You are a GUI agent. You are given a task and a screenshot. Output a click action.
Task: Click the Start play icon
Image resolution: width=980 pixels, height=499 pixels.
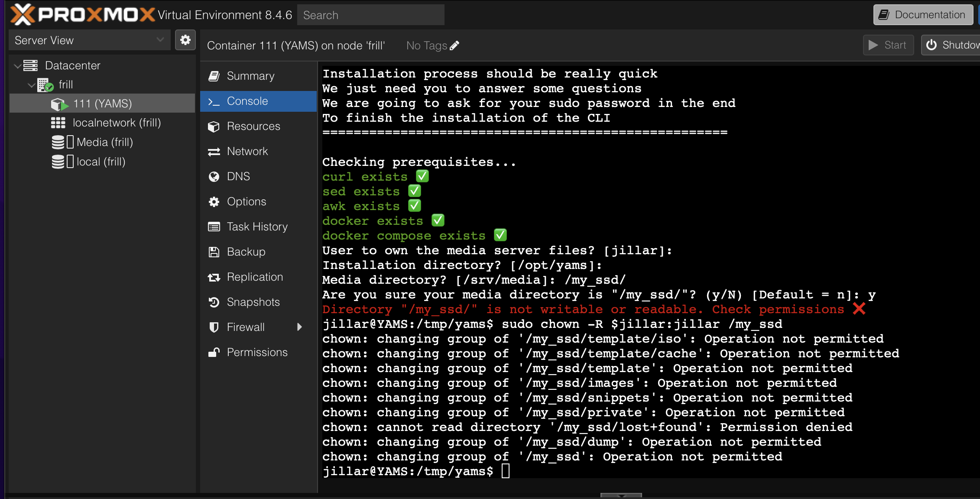pos(873,45)
